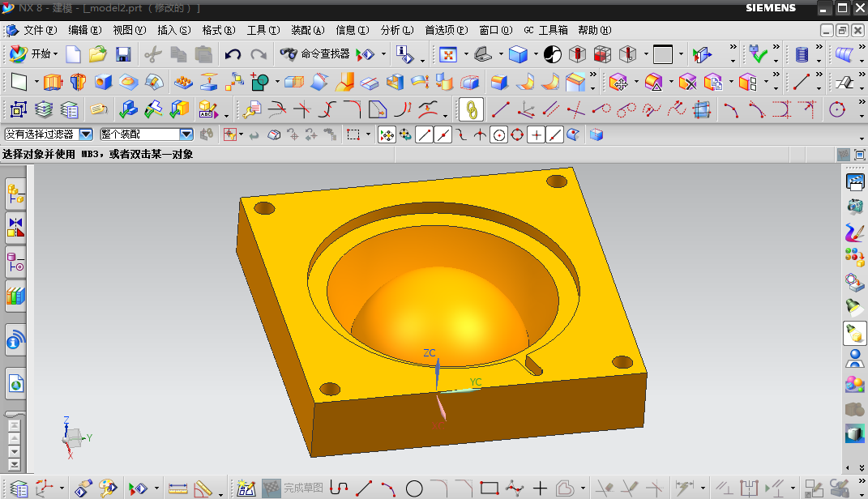This screenshot has height=499, width=868.
Task: Open the HD3D Tools info icon
Action: coord(15,339)
